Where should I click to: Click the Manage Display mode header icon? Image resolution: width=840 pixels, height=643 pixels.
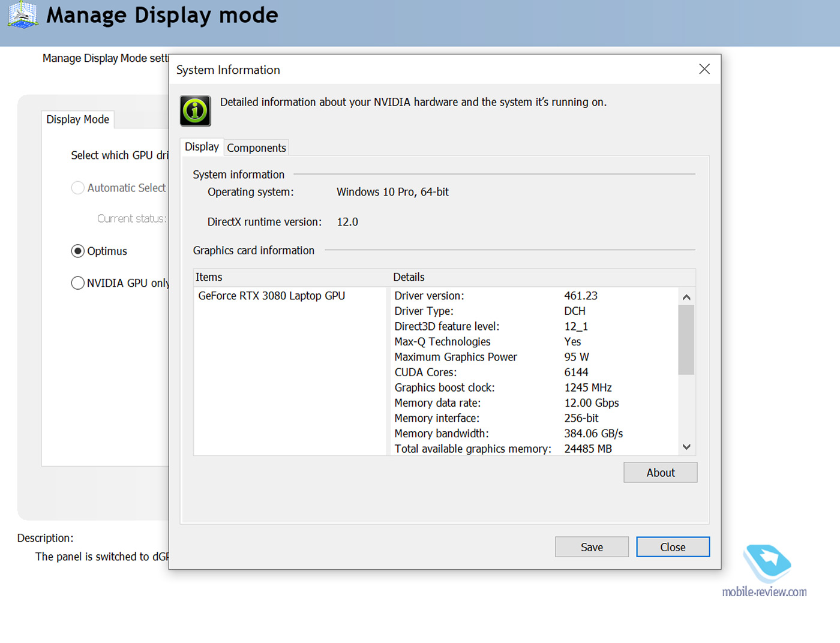tap(23, 14)
